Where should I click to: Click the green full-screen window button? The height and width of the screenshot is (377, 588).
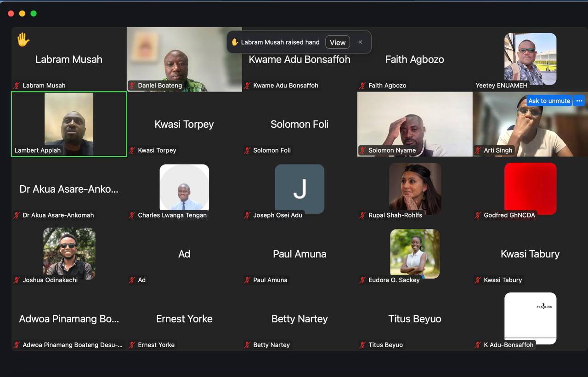point(34,13)
